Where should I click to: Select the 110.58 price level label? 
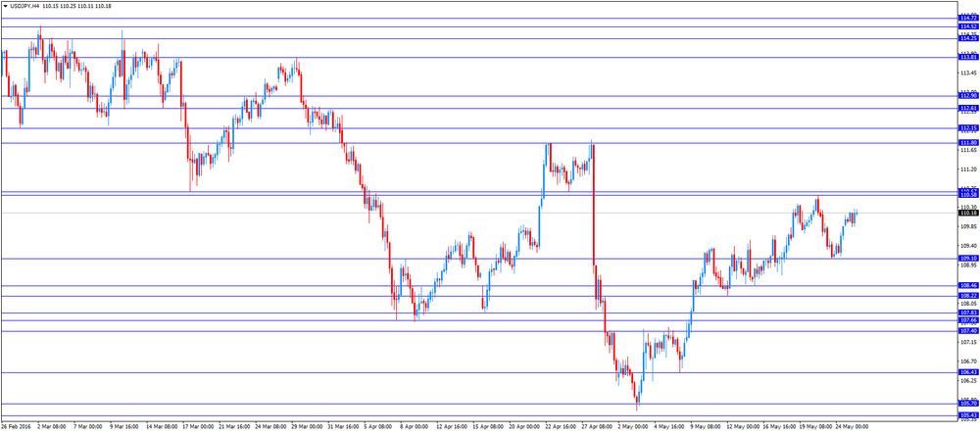point(969,195)
